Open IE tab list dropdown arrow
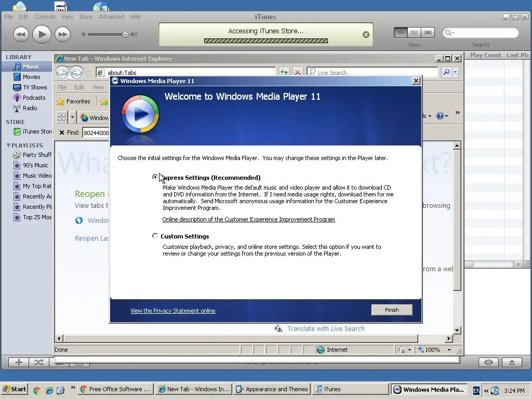The width and height of the screenshot is (532, 399). point(72,117)
